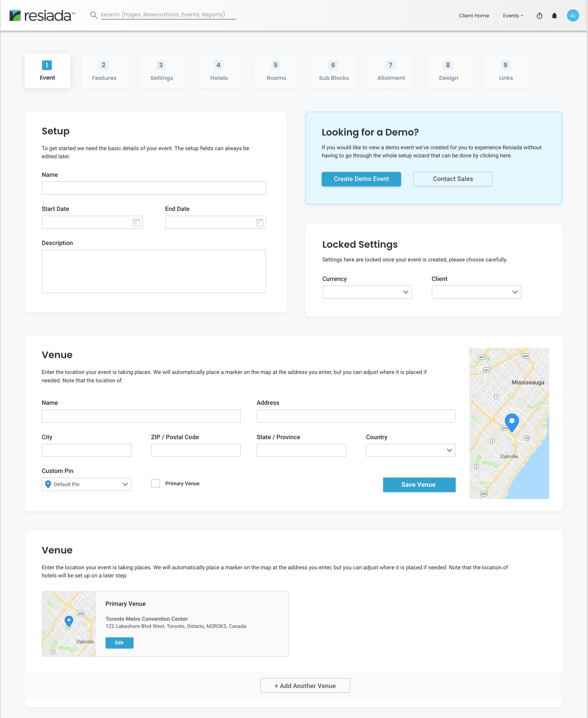588x718 pixels.
Task: Click Edit on Toronto Metro Convention Center
Action: coord(119,642)
